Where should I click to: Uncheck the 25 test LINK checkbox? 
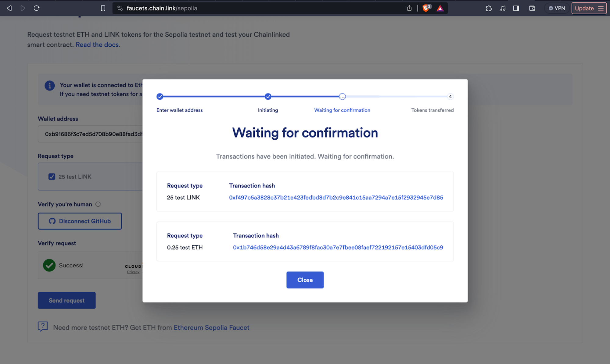(x=52, y=177)
